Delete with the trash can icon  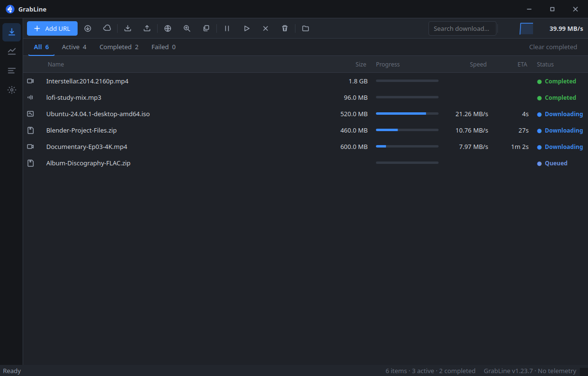pos(285,28)
